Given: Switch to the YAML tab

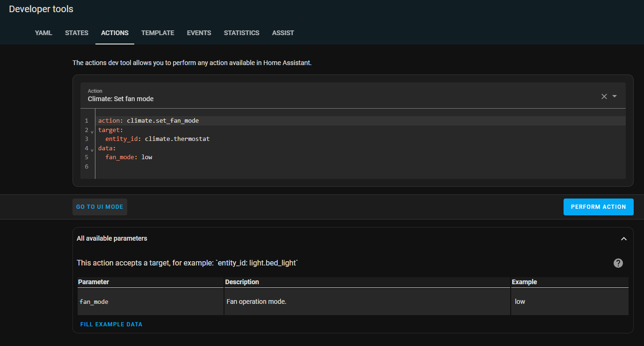Looking at the screenshot, I should point(43,33).
